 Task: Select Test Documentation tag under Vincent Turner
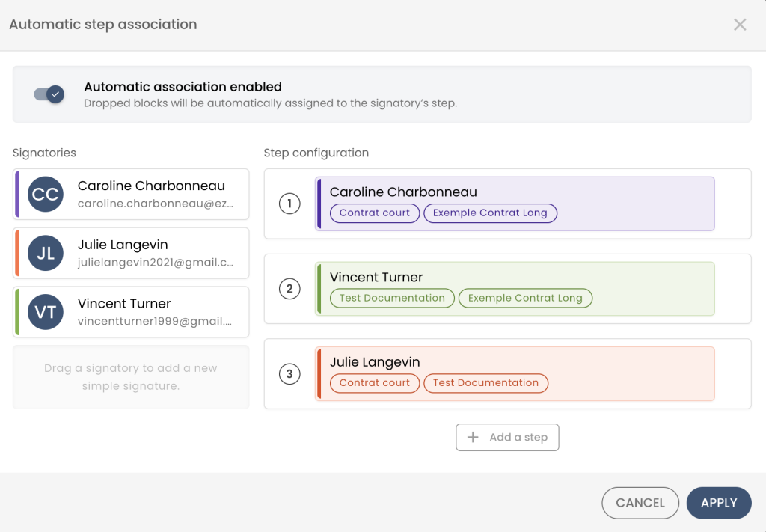392,298
